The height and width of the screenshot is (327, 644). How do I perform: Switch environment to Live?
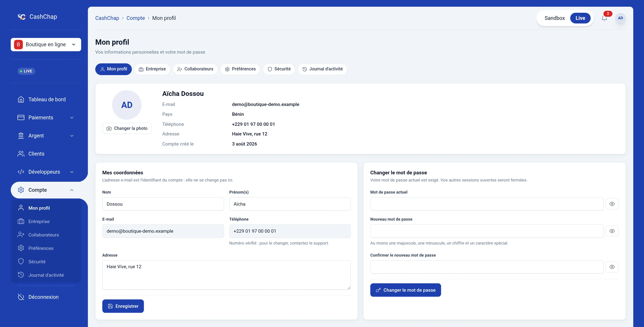tap(580, 18)
